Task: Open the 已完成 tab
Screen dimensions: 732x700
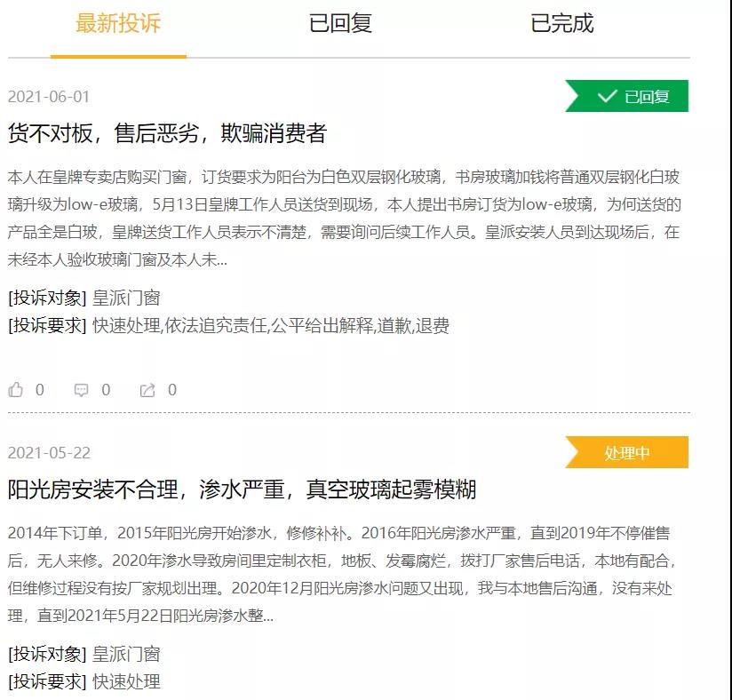Action: [562, 23]
